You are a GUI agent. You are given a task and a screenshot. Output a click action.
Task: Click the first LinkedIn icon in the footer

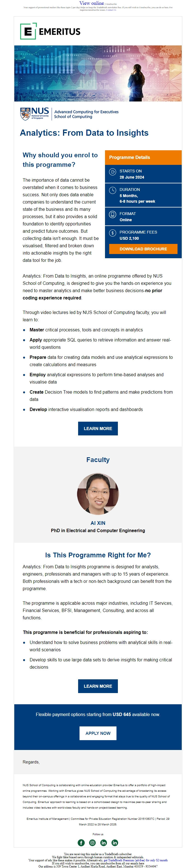point(103,842)
